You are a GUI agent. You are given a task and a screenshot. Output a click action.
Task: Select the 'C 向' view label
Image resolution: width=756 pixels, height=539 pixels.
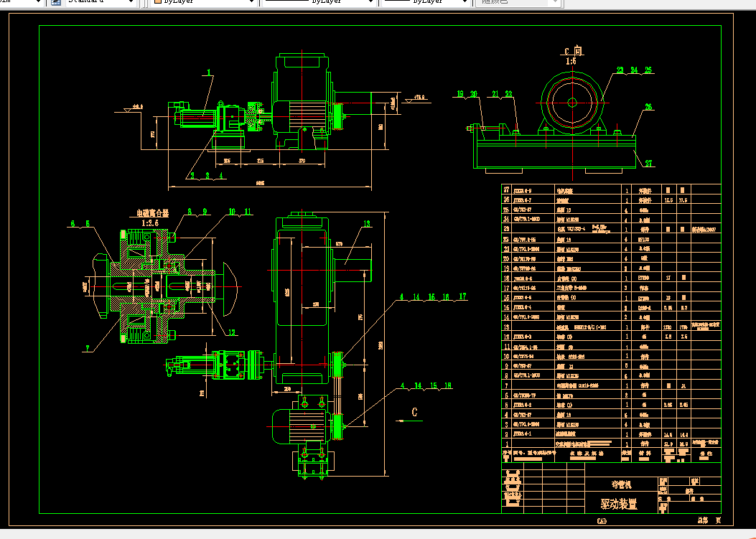(x=573, y=51)
